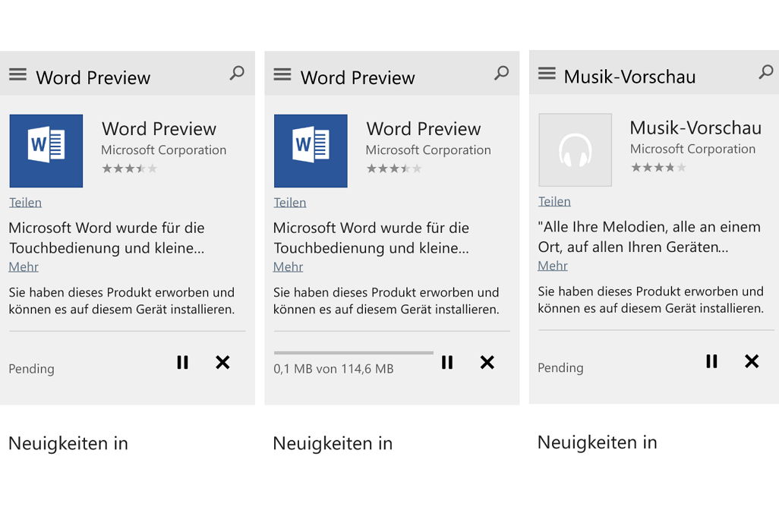
Task: Click Teilen link in downloading Word Preview panel
Action: coord(289,203)
